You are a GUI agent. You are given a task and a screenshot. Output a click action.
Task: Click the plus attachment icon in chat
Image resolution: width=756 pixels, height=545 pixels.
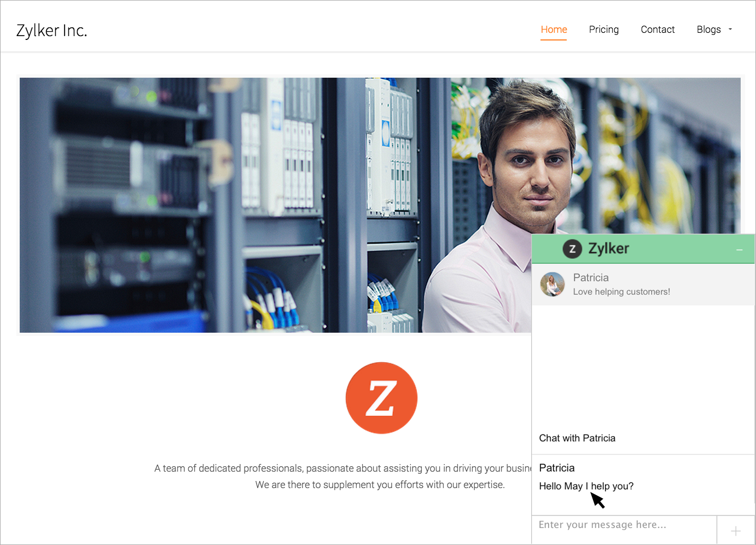click(x=736, y=531)
